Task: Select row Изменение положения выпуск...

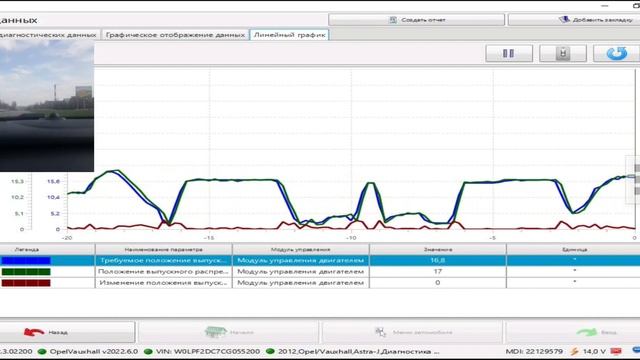Action: click(320, 283)
